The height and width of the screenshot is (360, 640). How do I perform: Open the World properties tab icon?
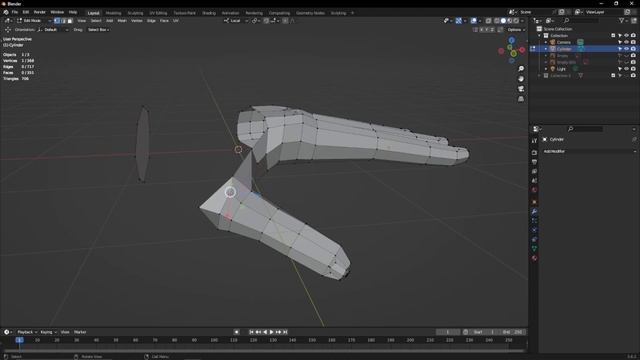pos(534,190)
